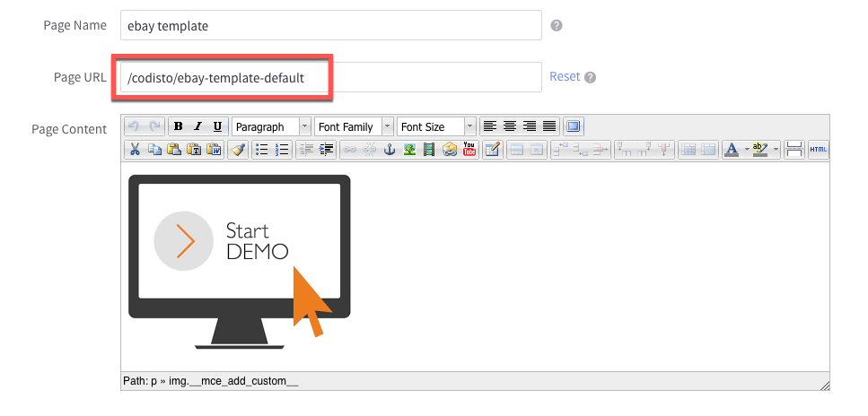Click help icon next to Reset

(x=590, y=77)
